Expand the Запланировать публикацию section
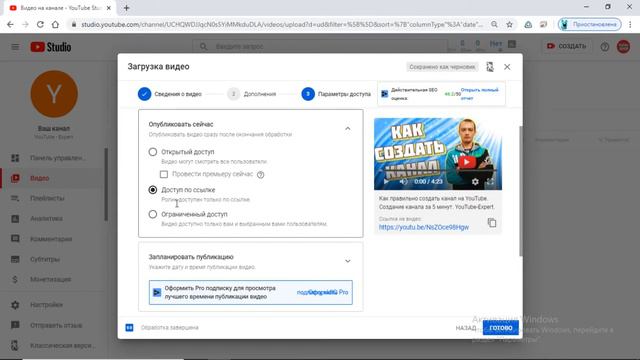Screen dimensions: 640x360 [347, 261]
